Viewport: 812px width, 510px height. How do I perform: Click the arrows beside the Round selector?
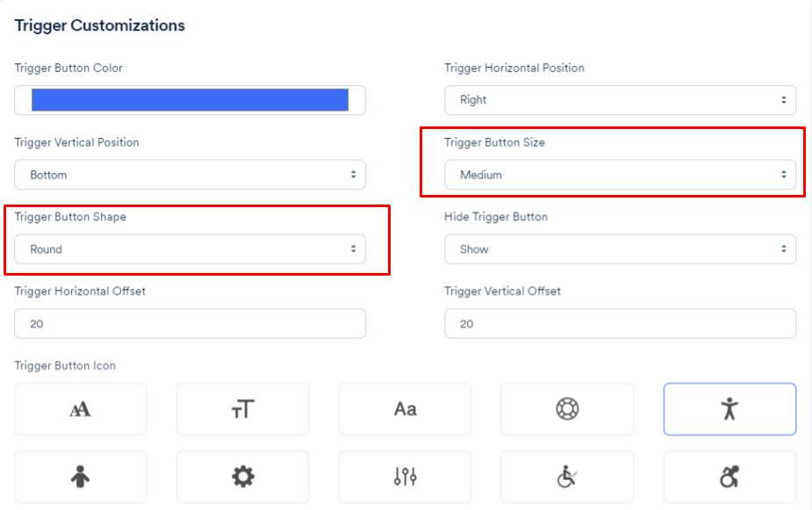coord(355,248)
